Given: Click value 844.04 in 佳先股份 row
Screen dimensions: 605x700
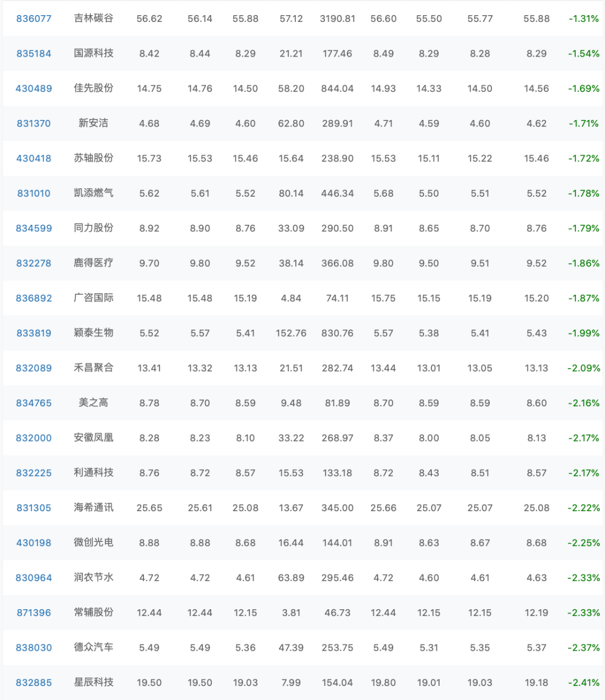Looking at the screenshot, I should (x=337, y=89).
